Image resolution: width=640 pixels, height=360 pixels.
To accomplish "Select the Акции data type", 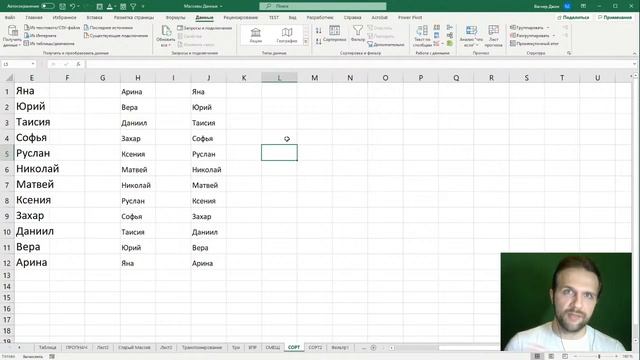I will (x=256, y=35).
